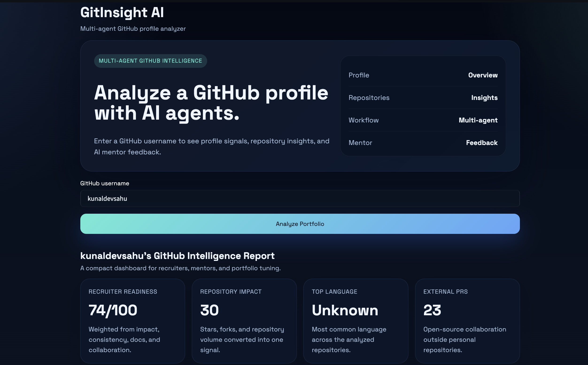Click the Feedback value in Mentor row
This screenshot has height=365, width=588.
click(482, 142)
